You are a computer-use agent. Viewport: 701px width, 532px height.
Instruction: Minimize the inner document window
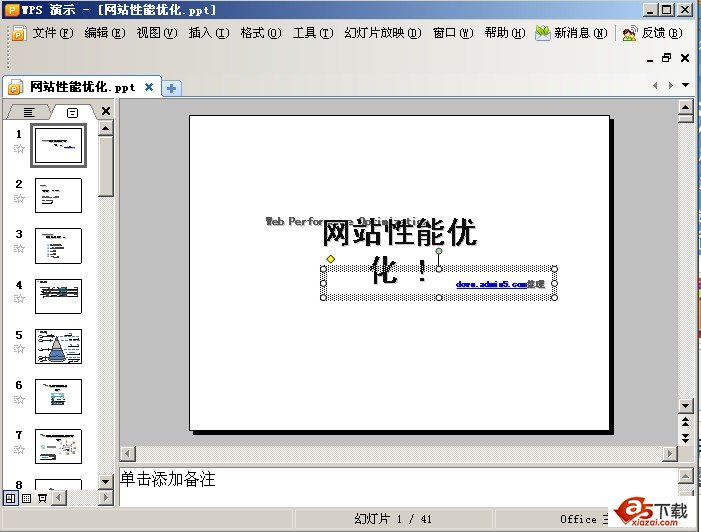pos(650,59)
